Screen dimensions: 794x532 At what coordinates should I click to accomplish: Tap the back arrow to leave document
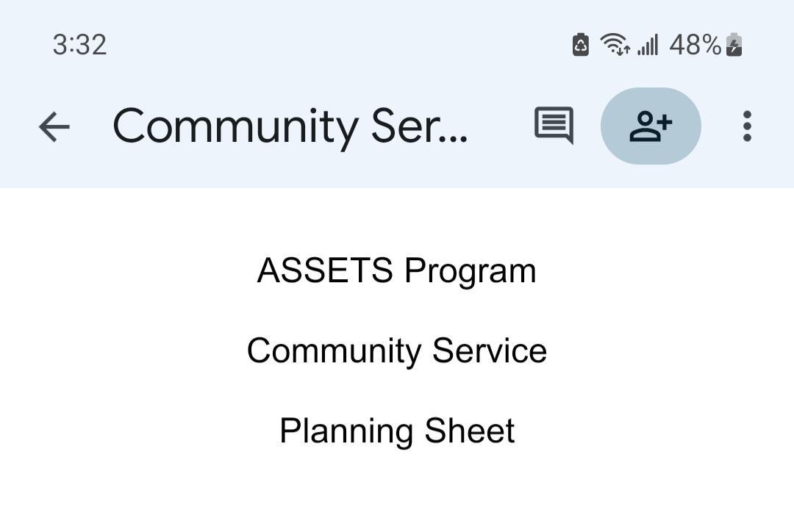pyautogui.click(x=54, y=126)
